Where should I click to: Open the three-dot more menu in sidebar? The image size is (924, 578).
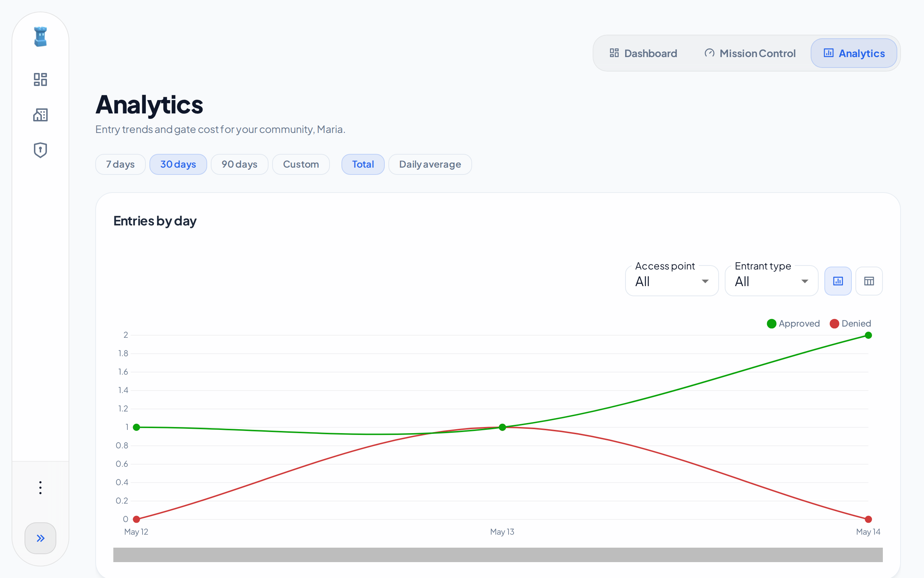point(40,488)
